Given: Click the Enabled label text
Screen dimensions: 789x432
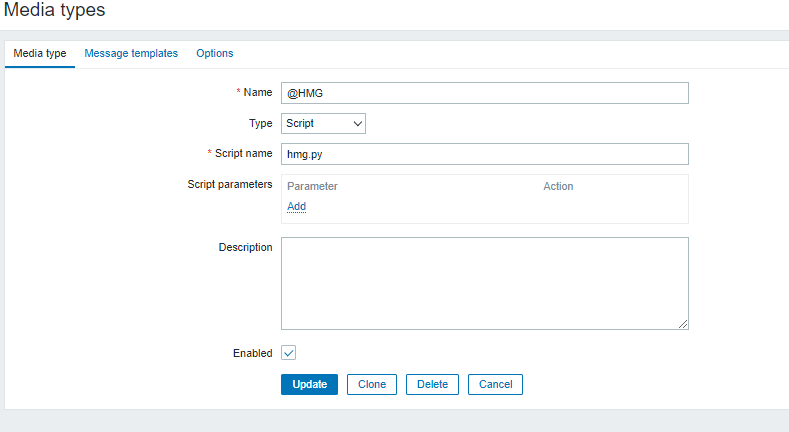Looking at the screenshot, I should click(251, 353).
